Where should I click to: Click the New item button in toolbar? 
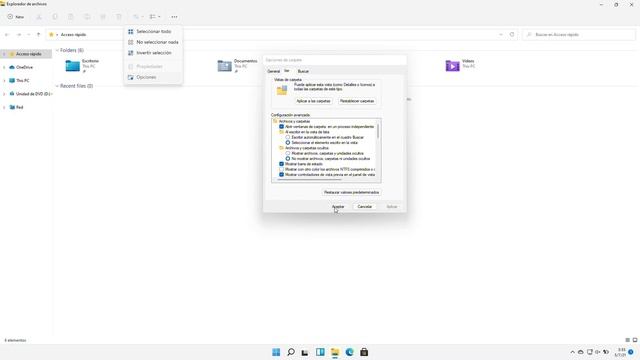tap(16, 17)
